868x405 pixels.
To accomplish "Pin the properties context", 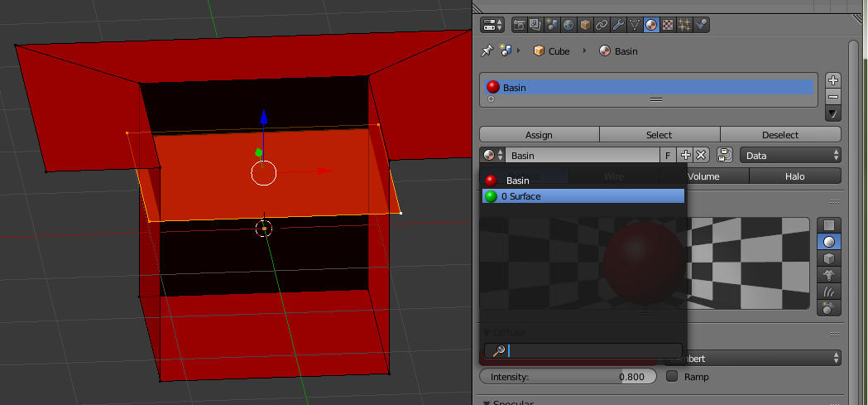I will pyautogui.click(x=487, y=51).
